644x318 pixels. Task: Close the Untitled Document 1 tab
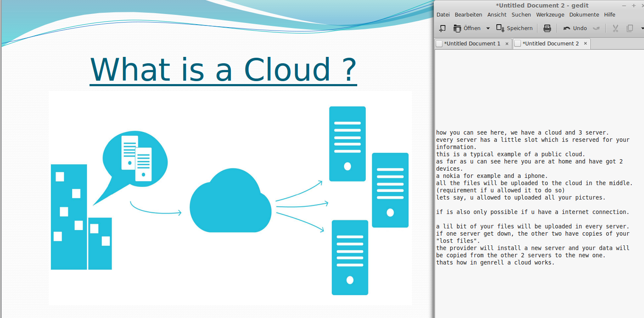click(507, 44)
